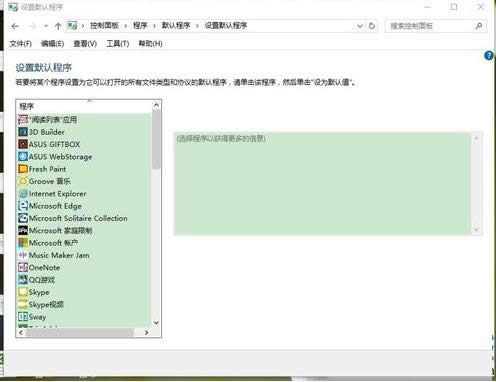Click the QQ游戏 icon
The width and height of the screenshot is (496, 382).
pos(23,280)
